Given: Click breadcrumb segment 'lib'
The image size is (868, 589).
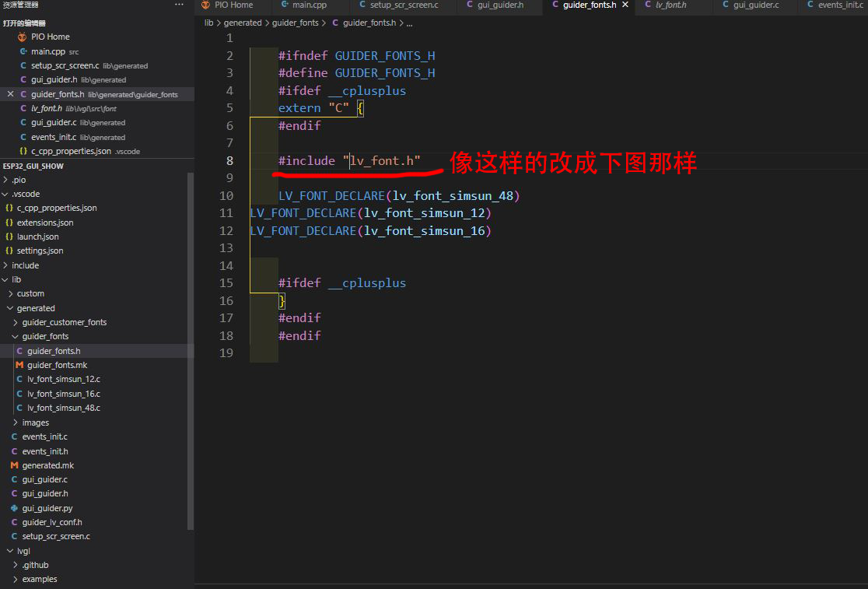Looking at the screenshot, I should point(208,23).
